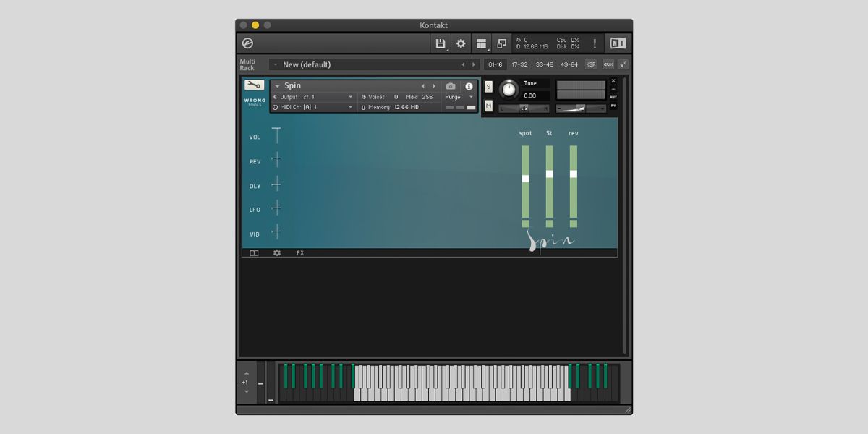The width and height of the screenshot is (868, 434).
Task: Click the REV control
Action: pyautogui.click(x=276, y=160)
